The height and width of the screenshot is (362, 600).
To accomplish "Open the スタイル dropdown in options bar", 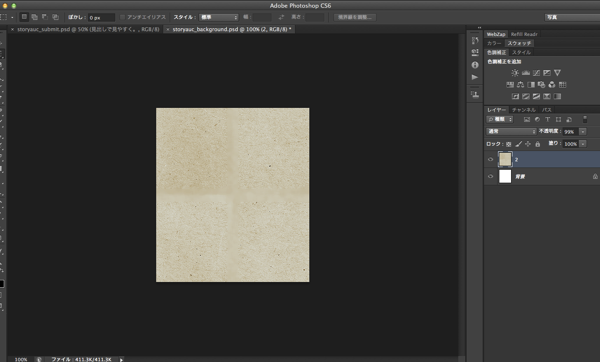I will pyautogui.click(x=218, y=17).
